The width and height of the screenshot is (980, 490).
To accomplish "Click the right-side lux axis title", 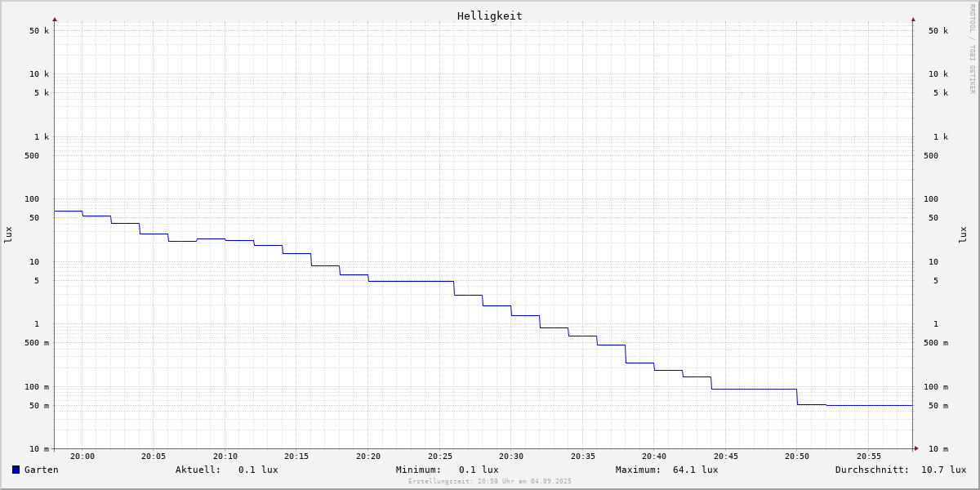I will pyautogui.click(x=963, y=234).
